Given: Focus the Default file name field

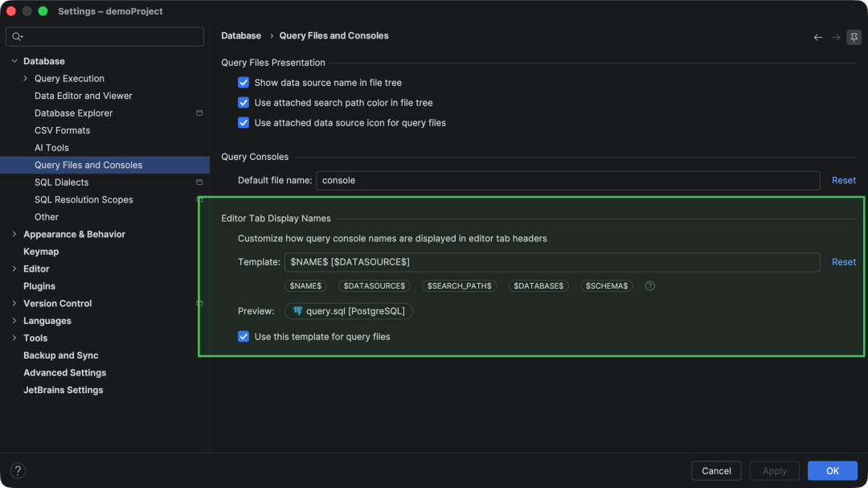Looking at the screenshot, I should (568, 181).
